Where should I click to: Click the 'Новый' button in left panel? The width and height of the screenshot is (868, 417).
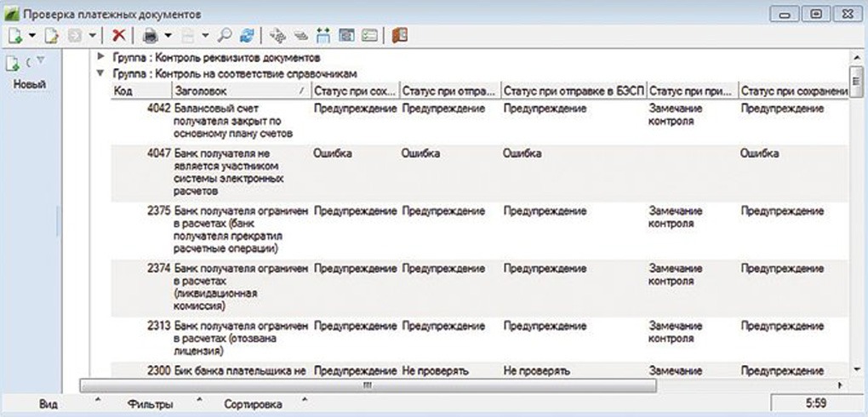coord(30,84)
